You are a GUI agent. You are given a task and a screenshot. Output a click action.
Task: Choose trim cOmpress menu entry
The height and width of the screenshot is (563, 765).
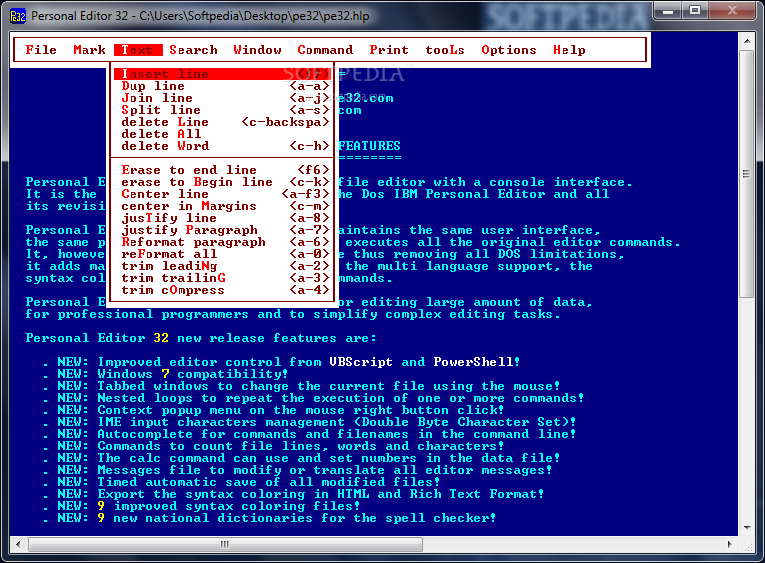pos(222,290)
